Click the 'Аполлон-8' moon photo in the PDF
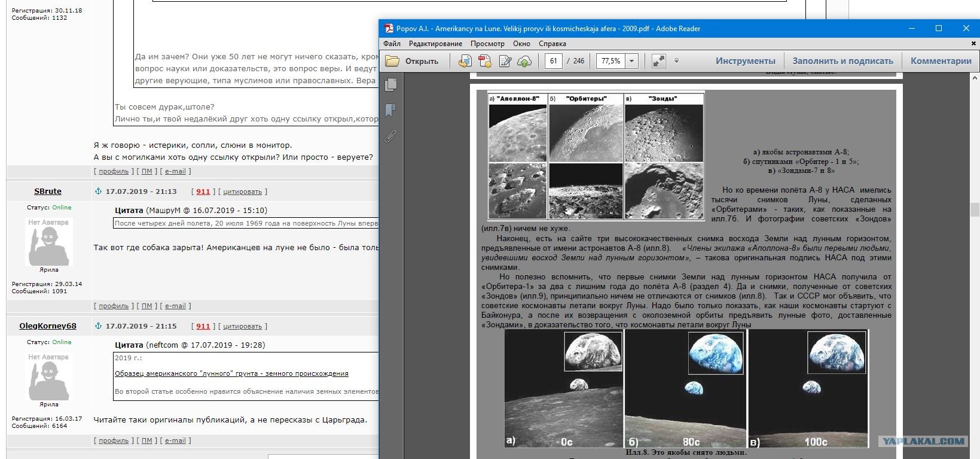 [x=518, y=133]
